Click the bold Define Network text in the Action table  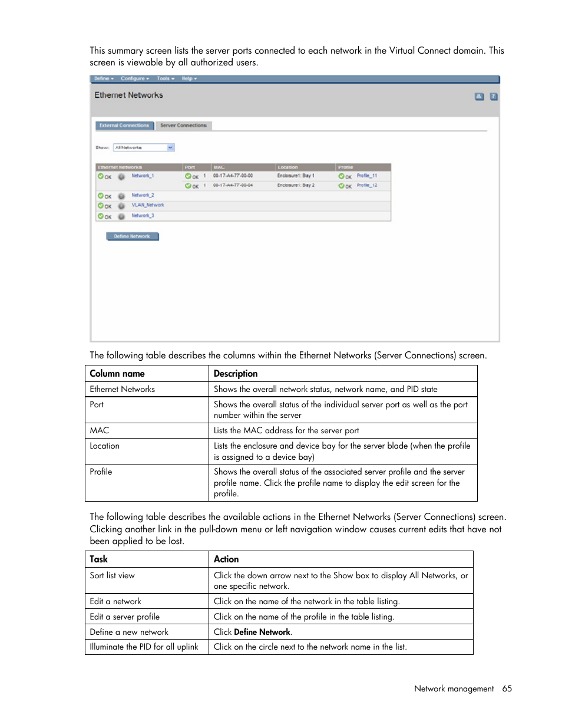coord(262,632)
